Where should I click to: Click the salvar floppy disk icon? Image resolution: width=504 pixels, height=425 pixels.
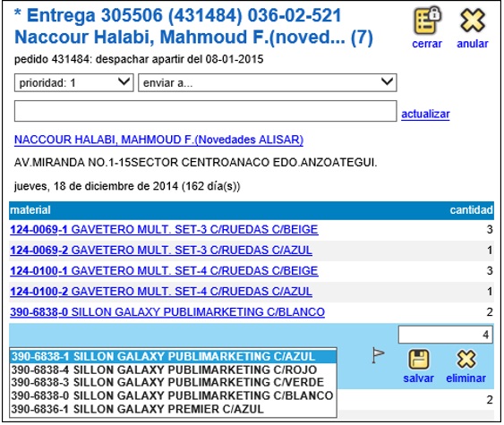(418, 360)
